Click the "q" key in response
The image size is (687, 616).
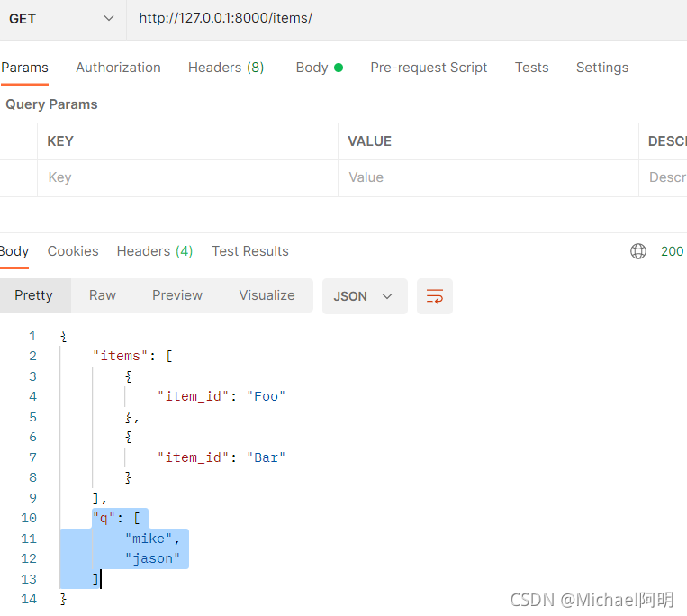pos(104,519)
